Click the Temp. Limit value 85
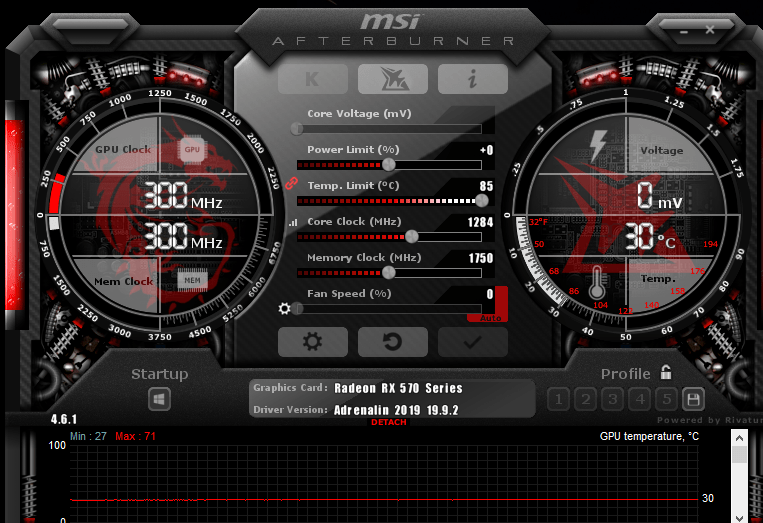Image resolution: width=763 pixels, height=523 pixels. click(486, 186)
